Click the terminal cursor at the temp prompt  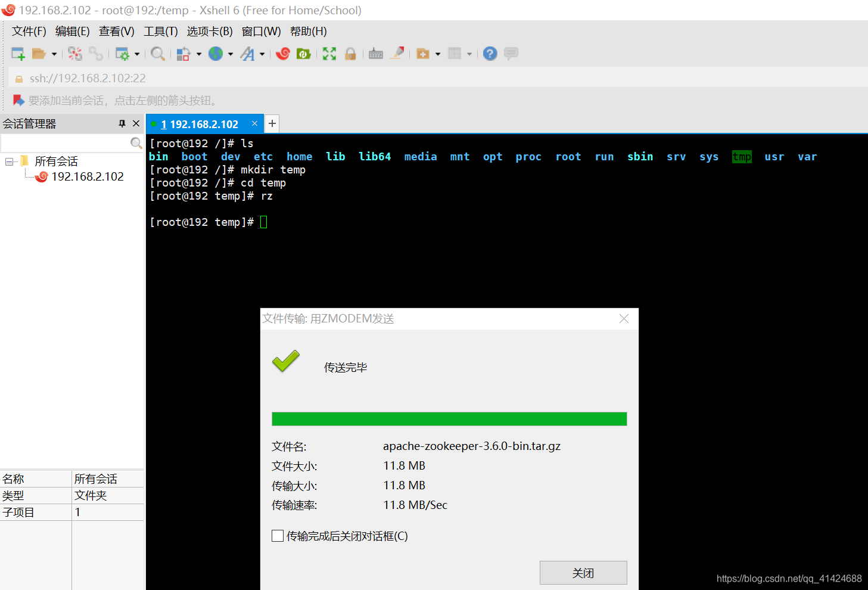pos(264,222)
